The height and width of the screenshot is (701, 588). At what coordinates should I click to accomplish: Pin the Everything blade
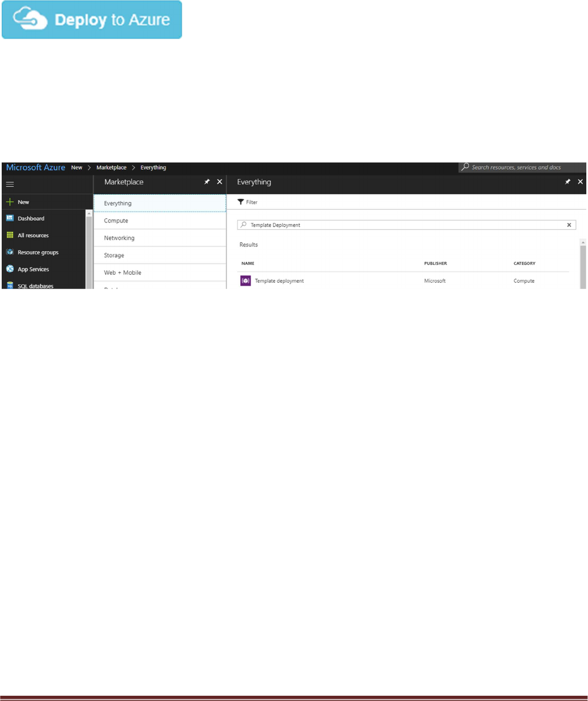click(567, 182)
